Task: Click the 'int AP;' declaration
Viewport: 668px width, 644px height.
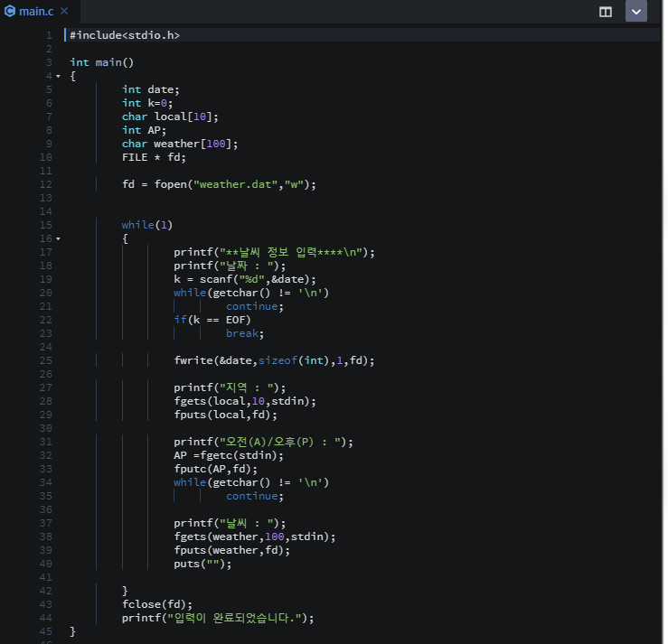Action: [144, 130]
